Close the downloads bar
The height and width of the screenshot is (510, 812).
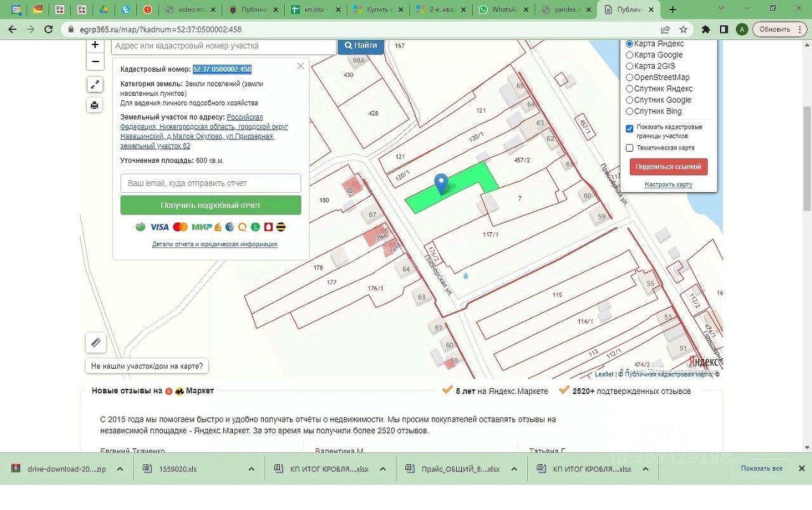801,468
